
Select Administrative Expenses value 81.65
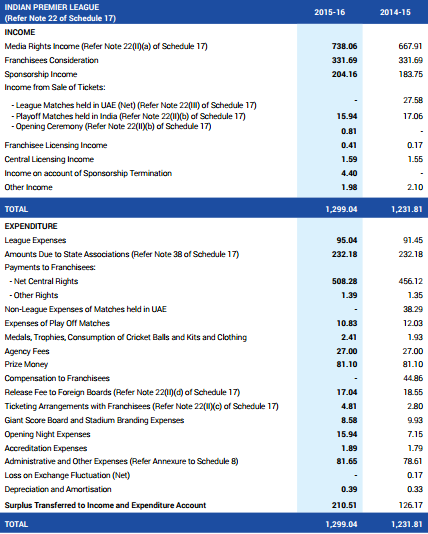coord(347,461)
